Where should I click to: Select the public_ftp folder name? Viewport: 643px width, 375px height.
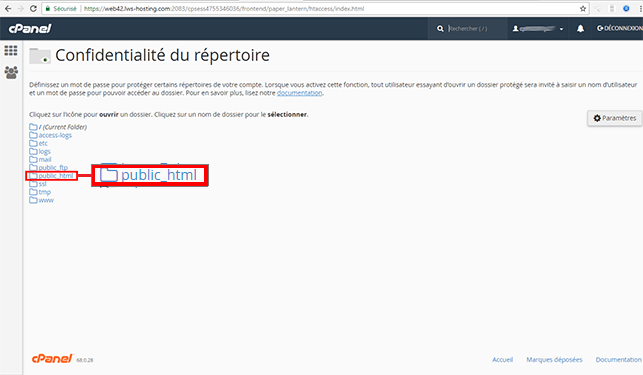coord(53,168)
